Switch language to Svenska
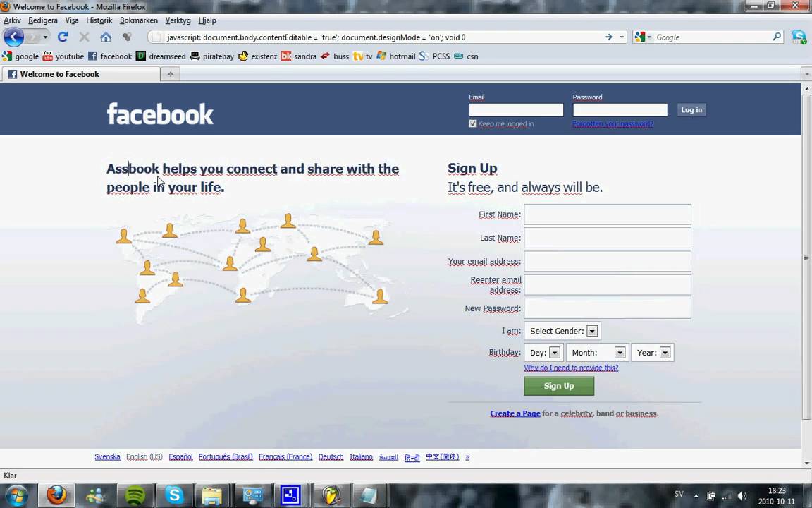This screenshot has width=812, height=508. (x=107, y=456)
